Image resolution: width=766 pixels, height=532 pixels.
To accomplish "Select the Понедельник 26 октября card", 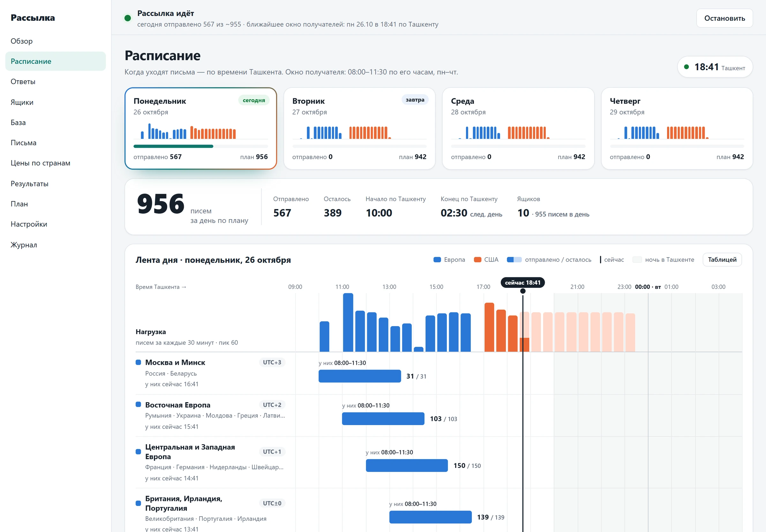I will [201, 128].
